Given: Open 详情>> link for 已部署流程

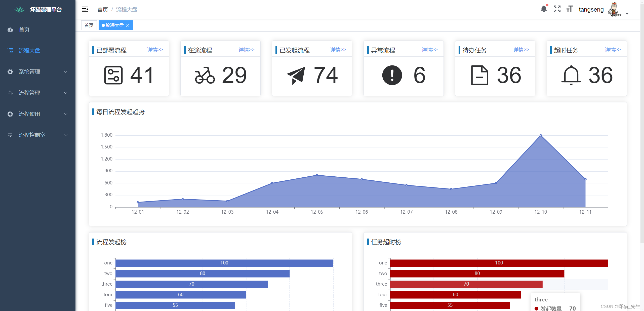Looking at the screenshot, I should [155, 50].
